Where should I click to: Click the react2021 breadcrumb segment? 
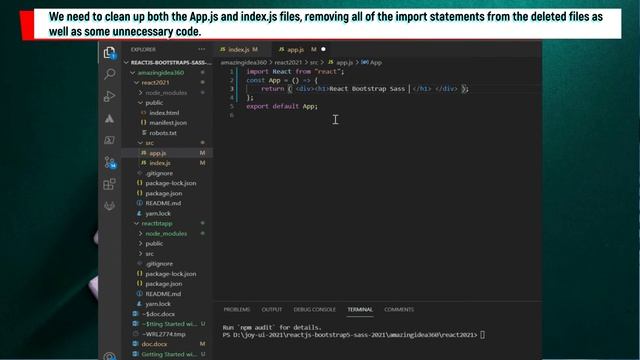coord(288,62)
